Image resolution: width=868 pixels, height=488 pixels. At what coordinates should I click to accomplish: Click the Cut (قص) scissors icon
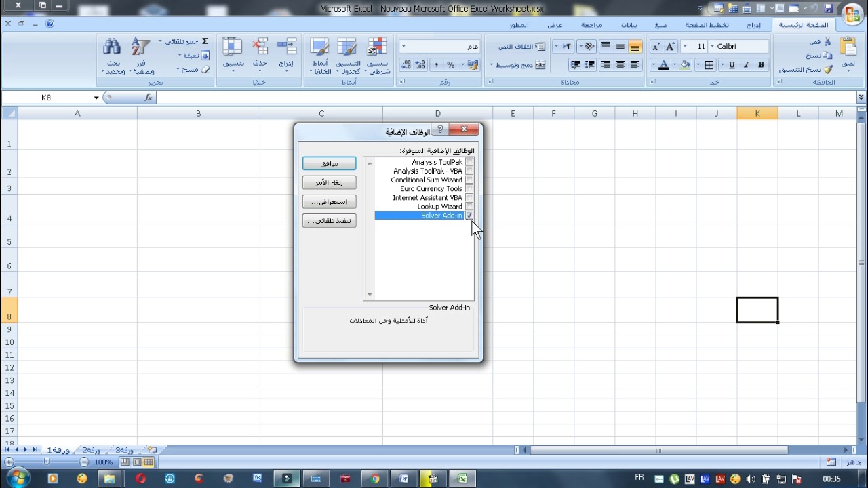[827, 41]
